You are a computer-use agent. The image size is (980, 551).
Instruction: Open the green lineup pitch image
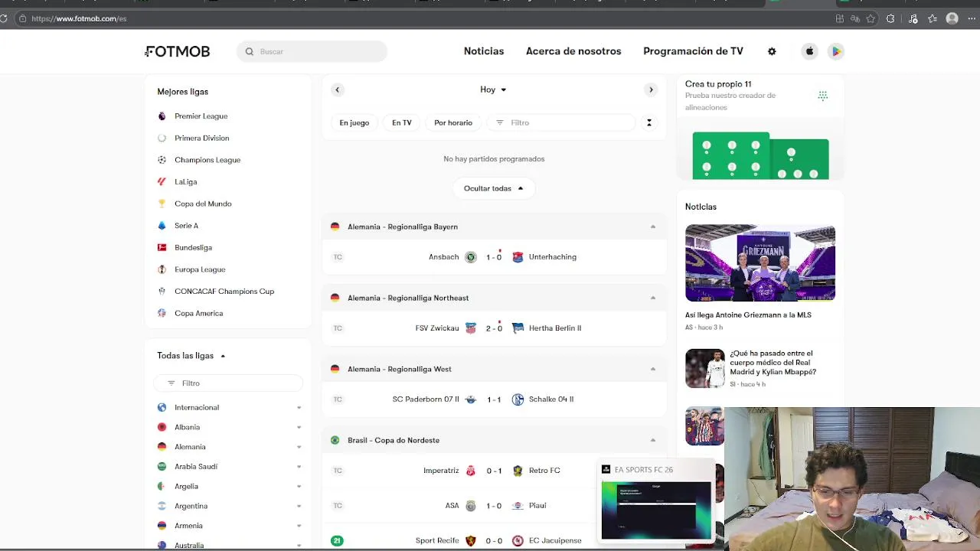tap(760, 156)
